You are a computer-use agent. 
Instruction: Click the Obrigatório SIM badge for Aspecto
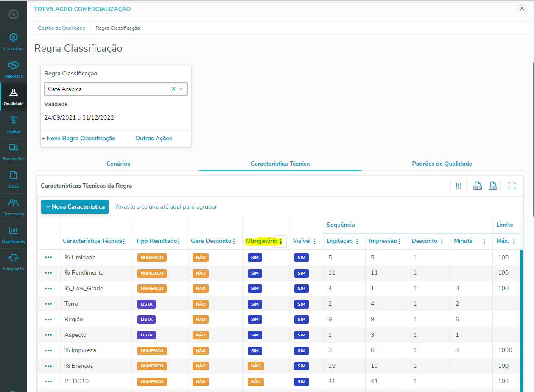254,335
